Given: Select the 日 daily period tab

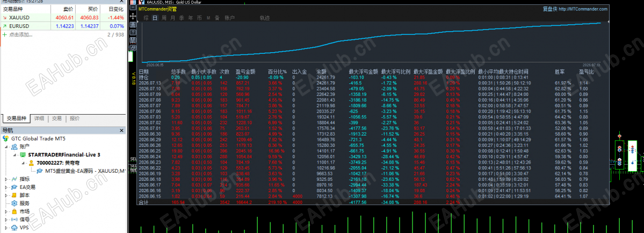Looking at the screenshot, I should (155, 18).
